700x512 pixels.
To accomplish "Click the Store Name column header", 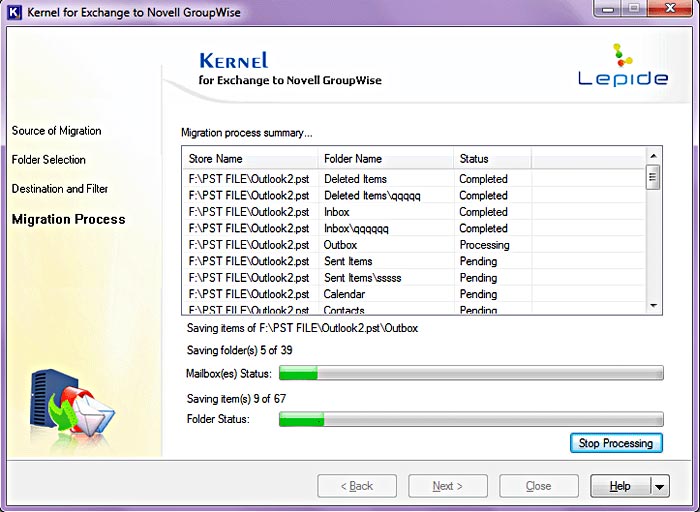I will [x=250, y=158].
